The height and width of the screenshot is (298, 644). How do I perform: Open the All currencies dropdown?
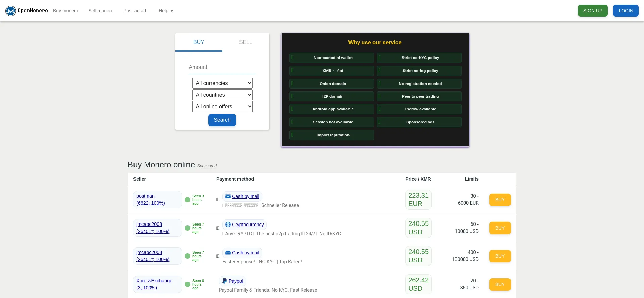point(222,83)
